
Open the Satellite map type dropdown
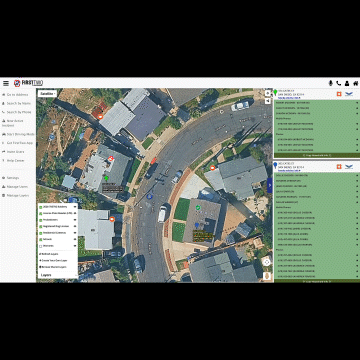pos(48,94)
